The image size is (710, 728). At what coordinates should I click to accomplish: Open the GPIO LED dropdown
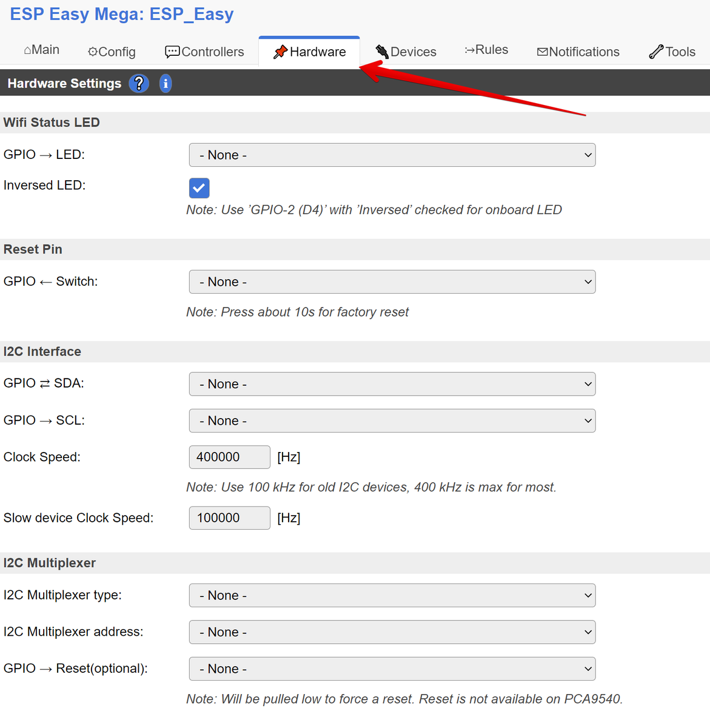[x=392, y=155]
